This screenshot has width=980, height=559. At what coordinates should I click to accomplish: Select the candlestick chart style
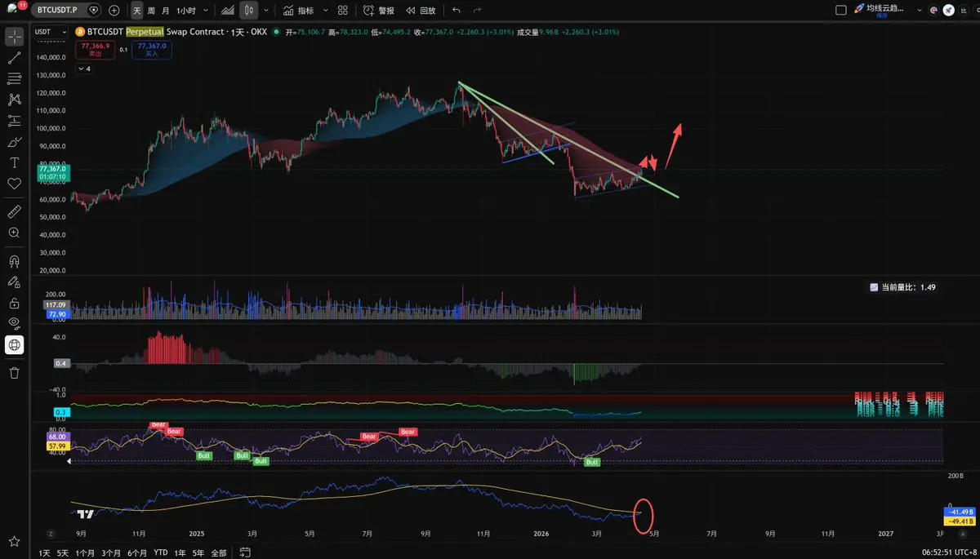[248, 11]
